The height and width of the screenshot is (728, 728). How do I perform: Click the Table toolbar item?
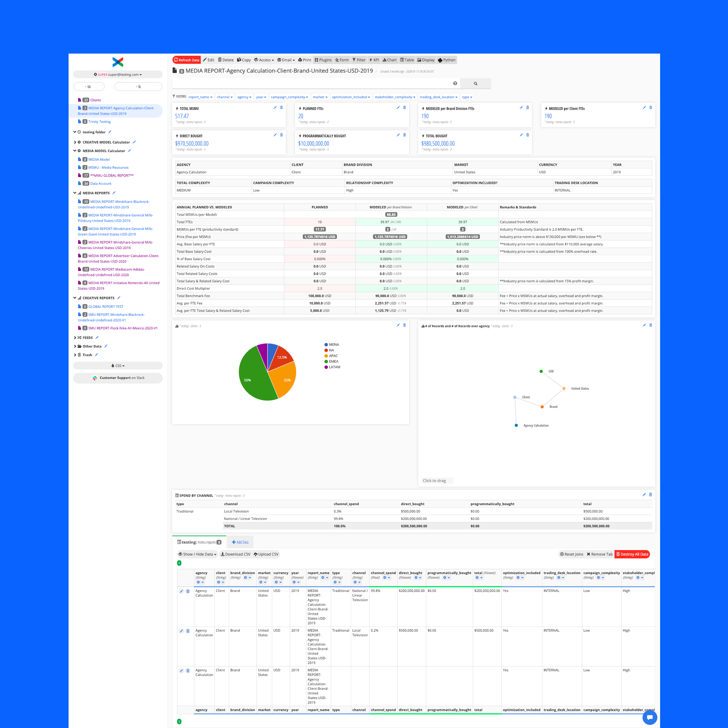pyautogui.click(x=407, y=60)
